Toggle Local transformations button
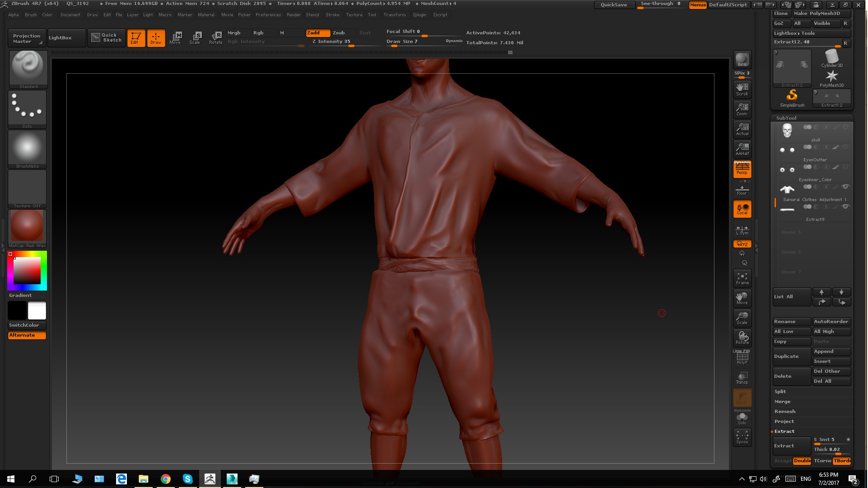Screen dimensions: 868x488 pos(743,209)
